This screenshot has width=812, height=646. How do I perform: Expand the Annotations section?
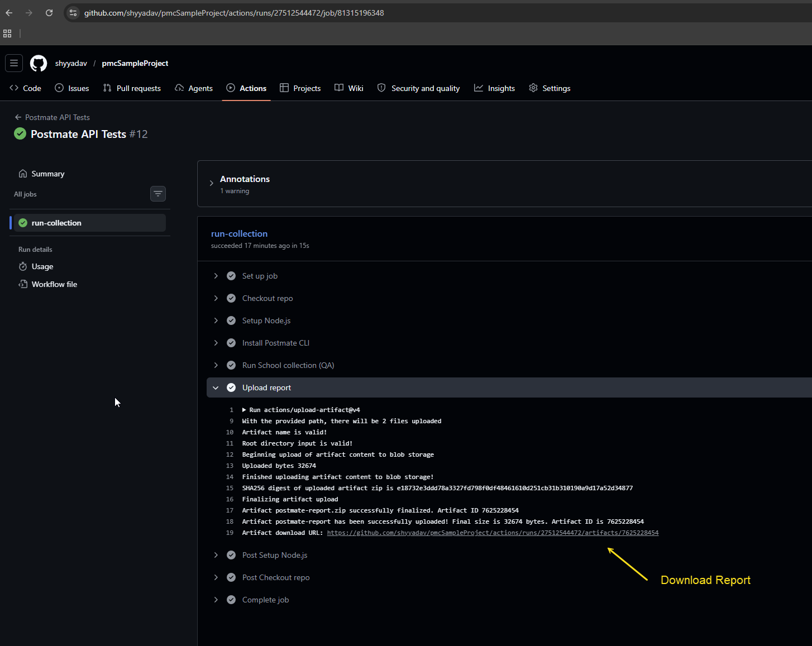pos(211,183)
